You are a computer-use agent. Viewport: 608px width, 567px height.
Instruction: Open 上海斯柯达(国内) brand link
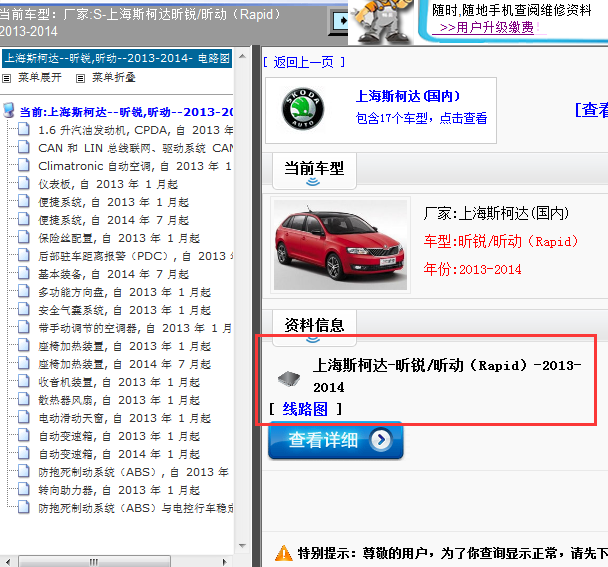point(408,96)
